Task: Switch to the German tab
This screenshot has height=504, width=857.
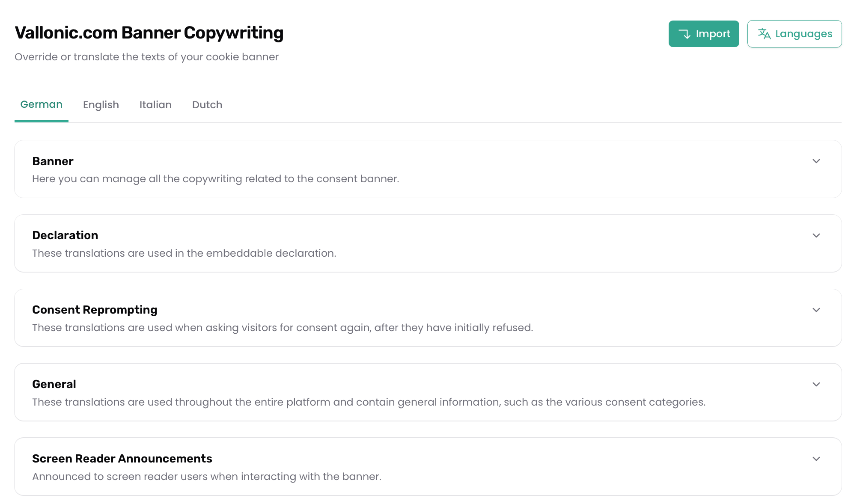Action: click(x=42, y=105)
